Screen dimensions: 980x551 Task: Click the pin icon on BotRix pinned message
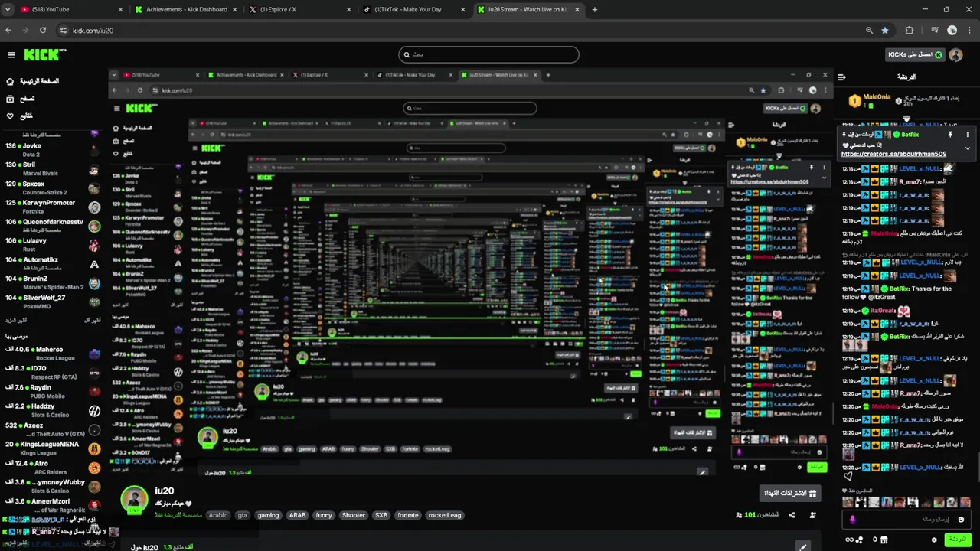[x=950, y=135]
